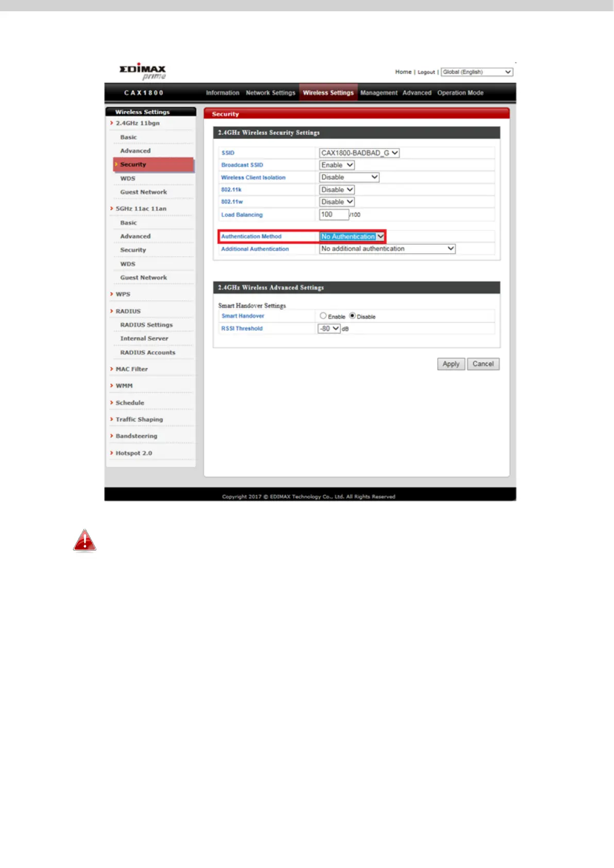Open the MAC Filter sidebar item

tap(131, 369)
